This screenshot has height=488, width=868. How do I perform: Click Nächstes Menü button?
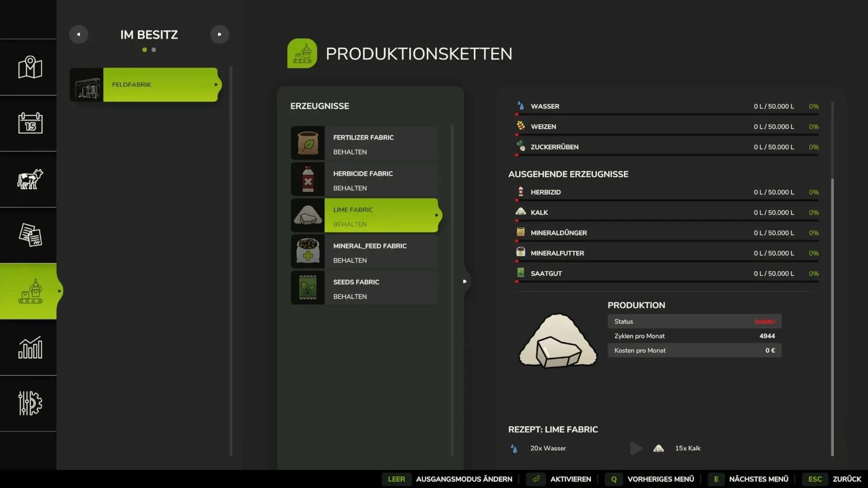coord(758,479)
